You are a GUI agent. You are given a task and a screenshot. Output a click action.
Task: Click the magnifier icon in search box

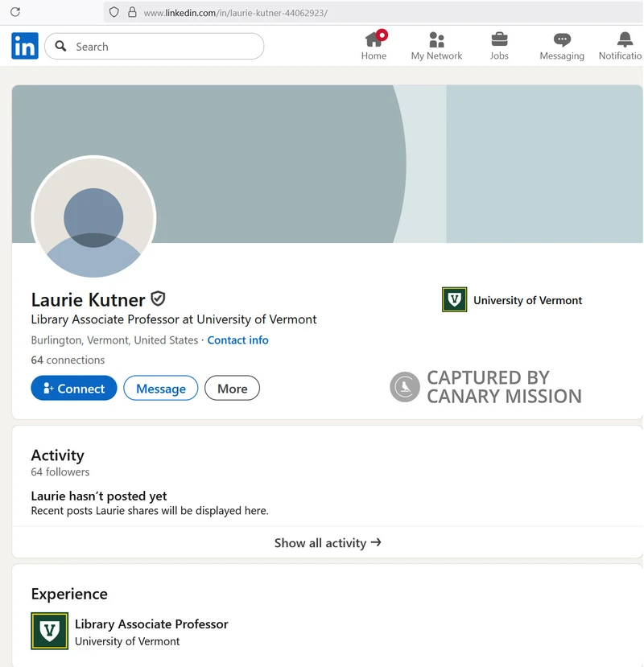pyautogui.click(x=61, y=46)
